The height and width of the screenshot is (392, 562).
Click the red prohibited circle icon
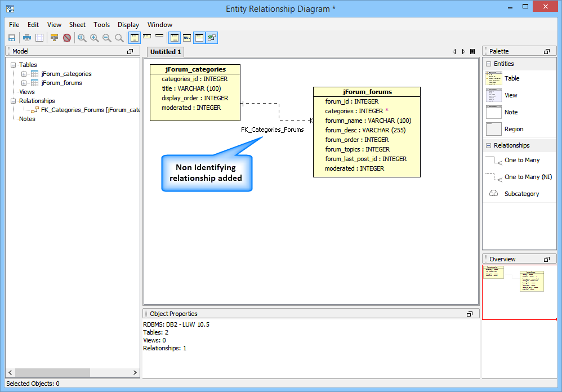67,38
